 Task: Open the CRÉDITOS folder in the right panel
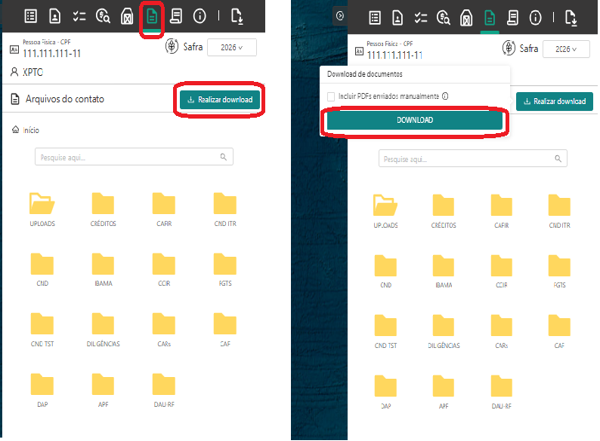(443, 211)
